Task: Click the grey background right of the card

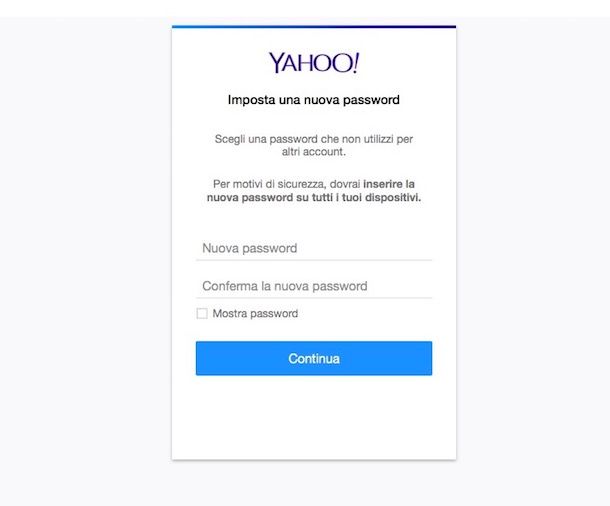Action: click(533, 261)
